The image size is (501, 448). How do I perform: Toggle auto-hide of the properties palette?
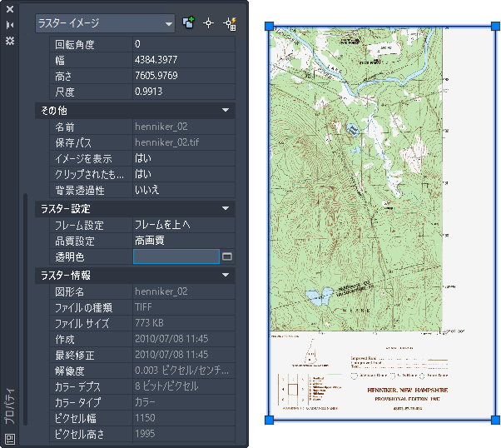click(x=10, y=25)
